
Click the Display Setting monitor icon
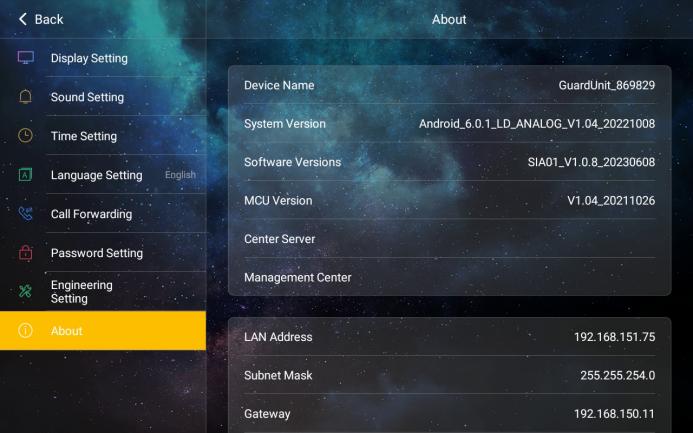tap(26, 57)
